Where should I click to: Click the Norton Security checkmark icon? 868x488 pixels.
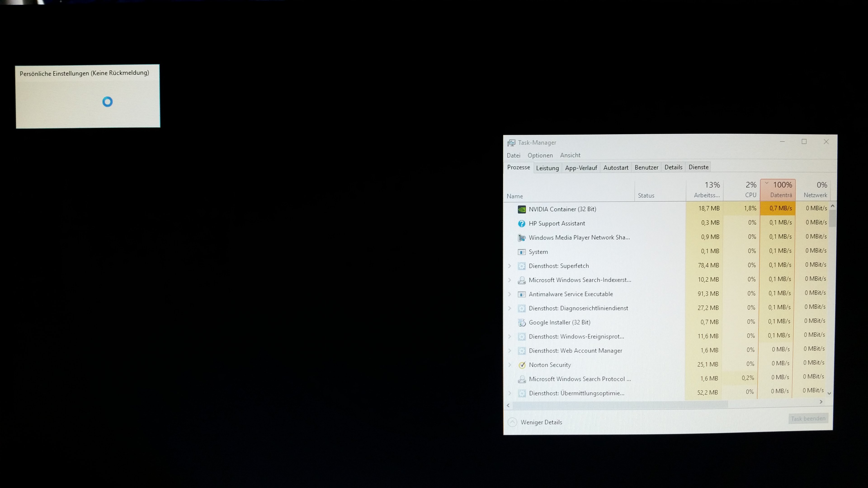(x=522, y=365)
